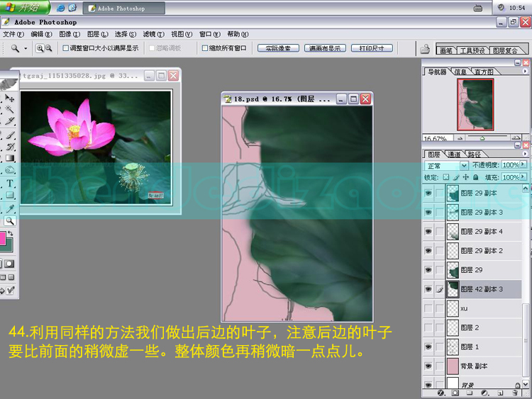This screenshot has width=532, height=399.
Task: Lock transparent pixels in Layers panel
Action: (446, 177)
